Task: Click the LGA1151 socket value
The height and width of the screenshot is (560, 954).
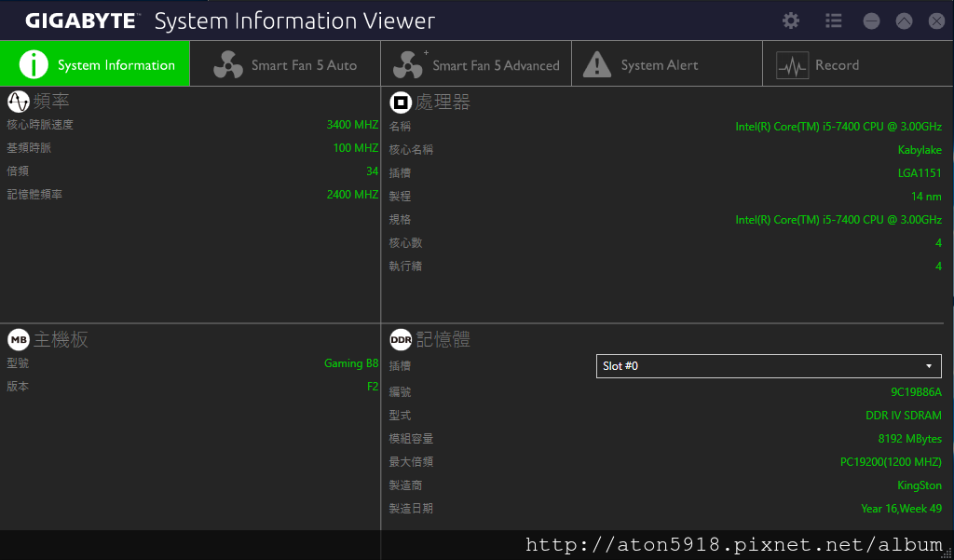Action: click(x=920, y=173)
